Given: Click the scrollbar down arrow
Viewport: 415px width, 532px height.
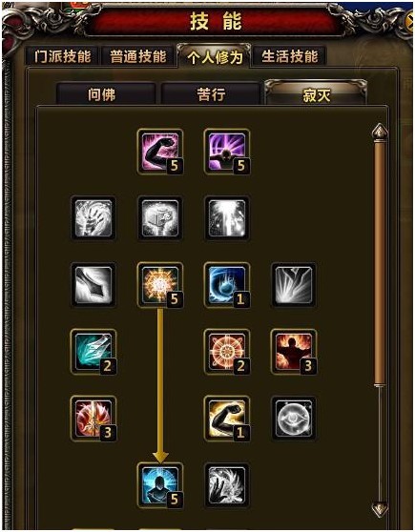Looking at the screenshot, I should (380, 510).
